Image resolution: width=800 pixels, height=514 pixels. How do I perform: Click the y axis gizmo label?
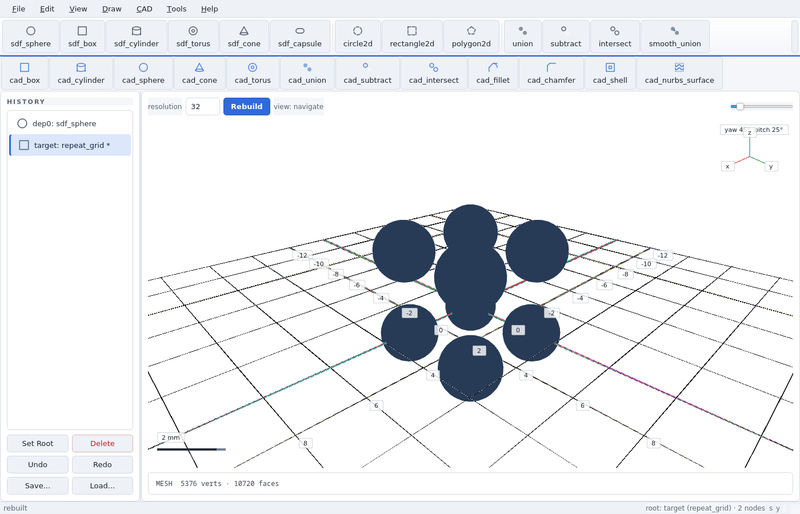771,166
